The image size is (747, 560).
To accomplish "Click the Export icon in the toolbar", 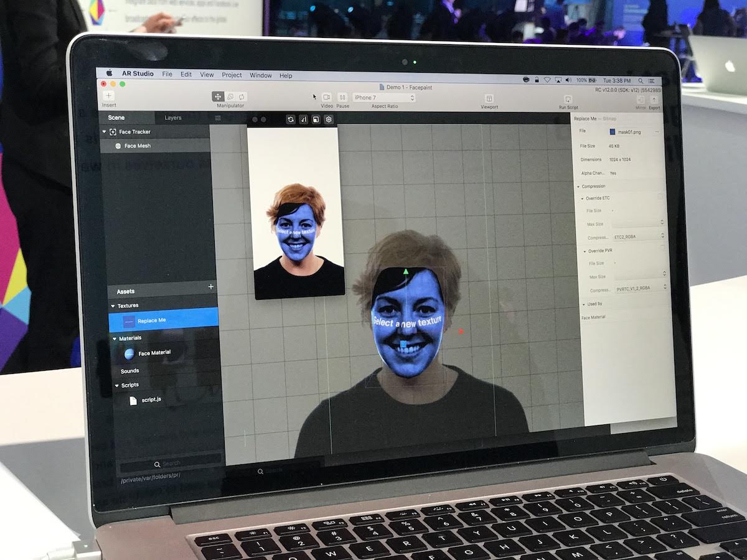I will (x=654, y=100).
